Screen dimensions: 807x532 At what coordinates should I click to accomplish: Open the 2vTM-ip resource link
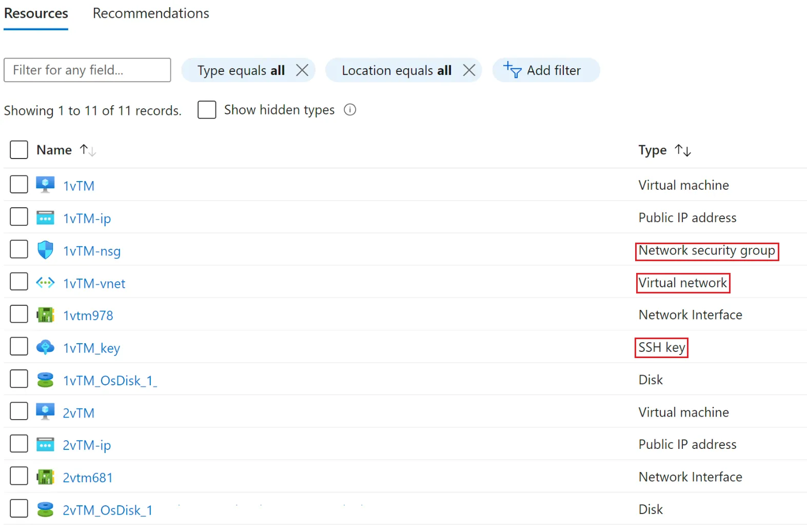point(87,445)
